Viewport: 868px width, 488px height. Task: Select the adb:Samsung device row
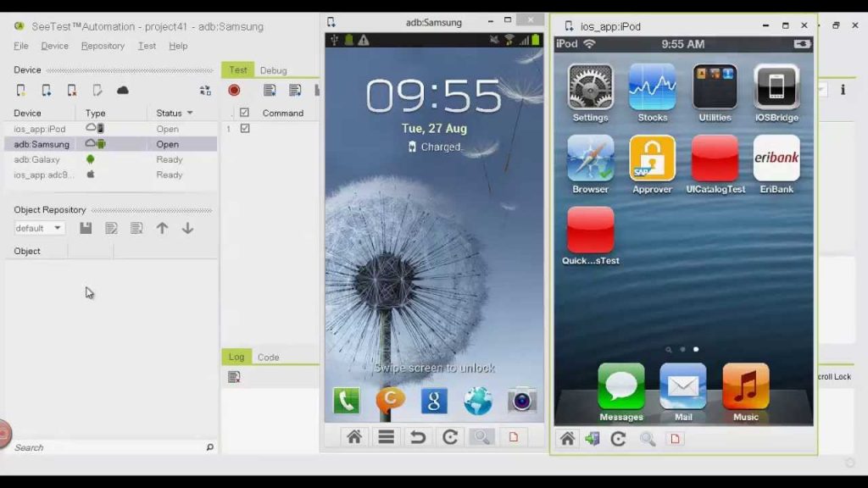111,144
